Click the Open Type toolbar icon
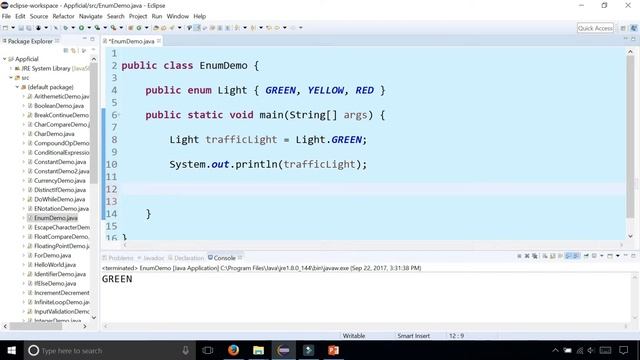640x360 pixels. point(156,28)
